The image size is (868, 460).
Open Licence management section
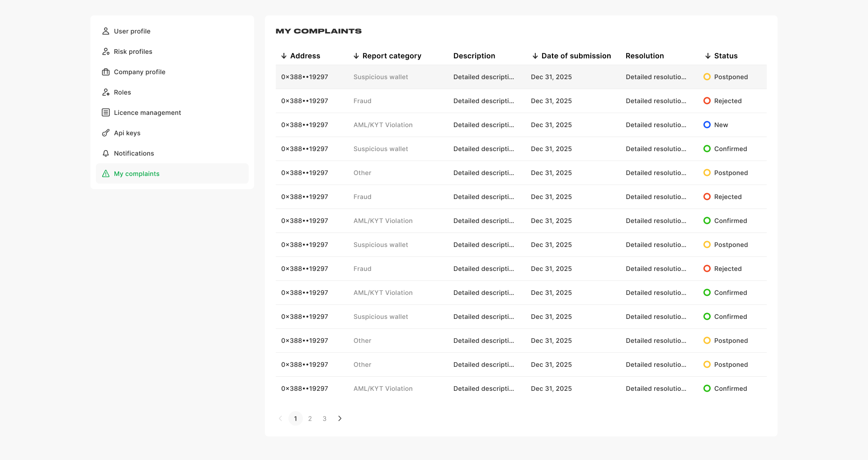coord(172,113)
